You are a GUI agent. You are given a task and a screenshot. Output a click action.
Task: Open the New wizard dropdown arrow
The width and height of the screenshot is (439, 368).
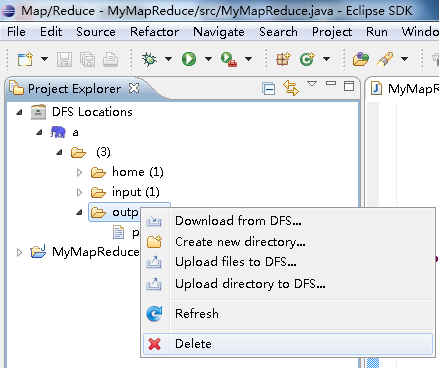(x=44, y=59)
